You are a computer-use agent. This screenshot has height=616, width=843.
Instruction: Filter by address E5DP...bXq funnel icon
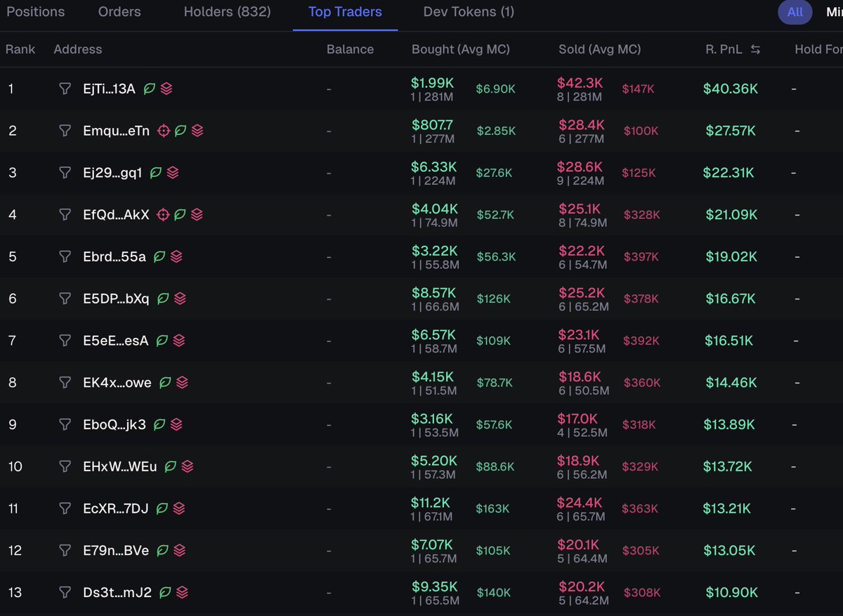pyautogui.click(x=65, y=299)
